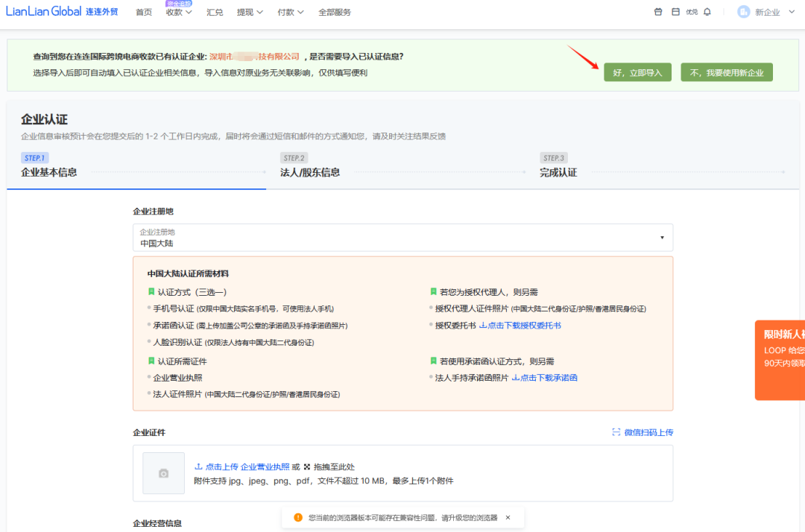
Task: Click 点击下载承诺函 link
Action: tap(545, 378)
